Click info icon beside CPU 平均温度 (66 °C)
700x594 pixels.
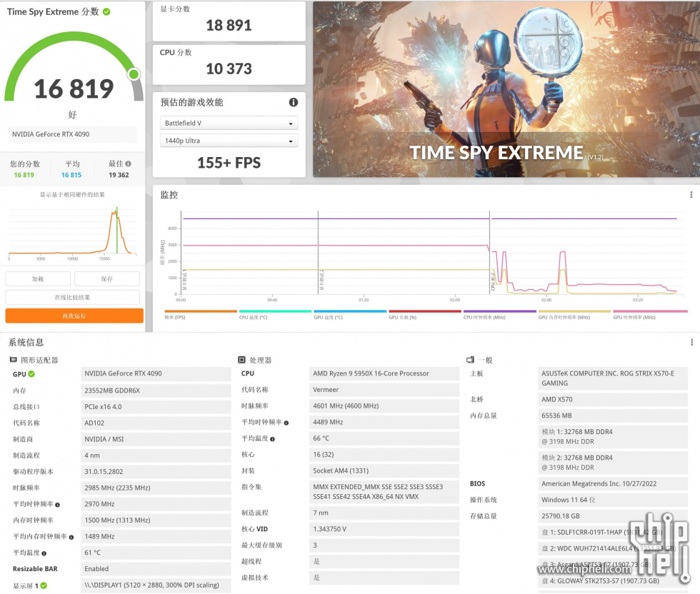272,439
